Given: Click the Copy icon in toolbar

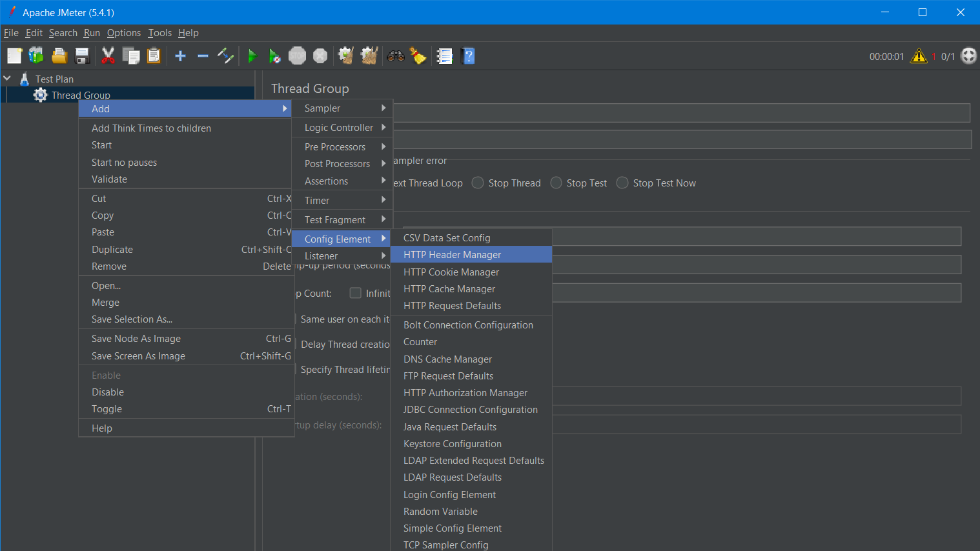Looking at the screenshot, I should (x=131, y=56).
